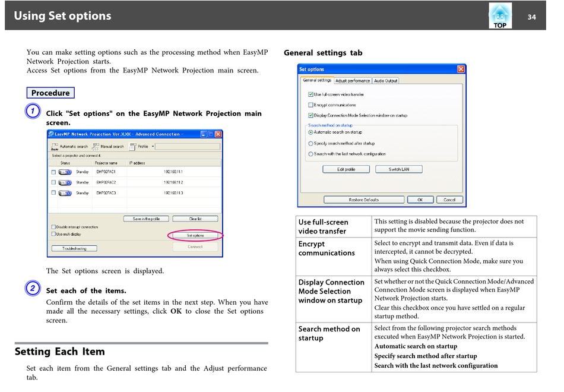Click the projector icon in the EMP02FAC2 row

[65, 182]
